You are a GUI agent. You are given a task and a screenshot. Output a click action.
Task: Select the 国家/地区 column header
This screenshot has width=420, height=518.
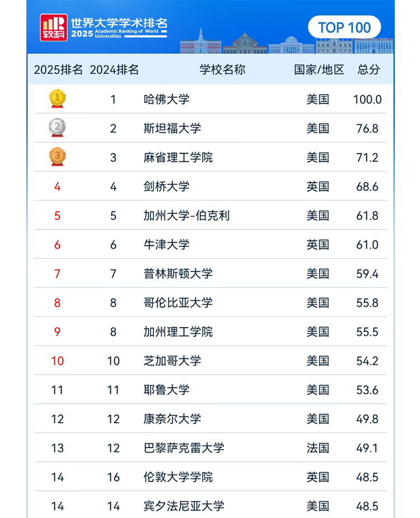(x=319, y=70)
